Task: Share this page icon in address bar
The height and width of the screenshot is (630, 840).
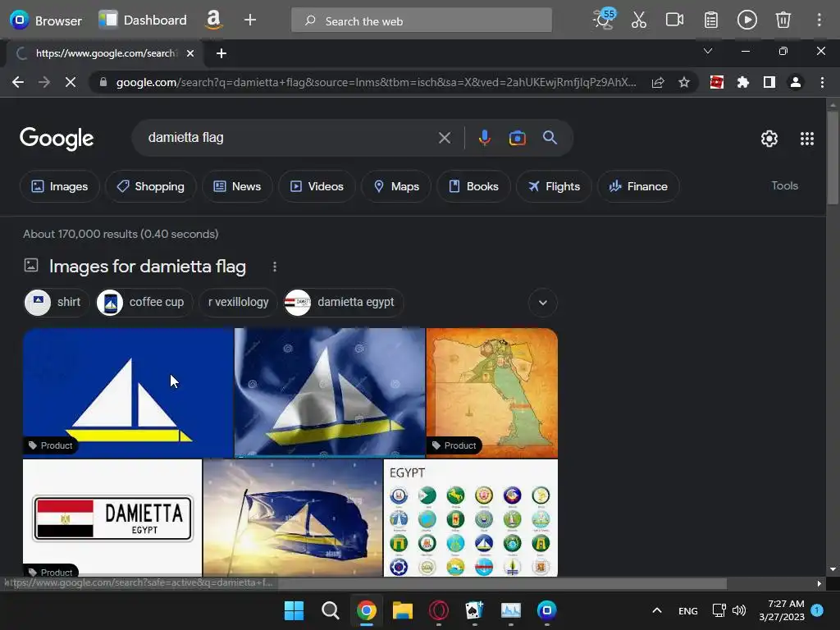Action: tap(658, 83)
